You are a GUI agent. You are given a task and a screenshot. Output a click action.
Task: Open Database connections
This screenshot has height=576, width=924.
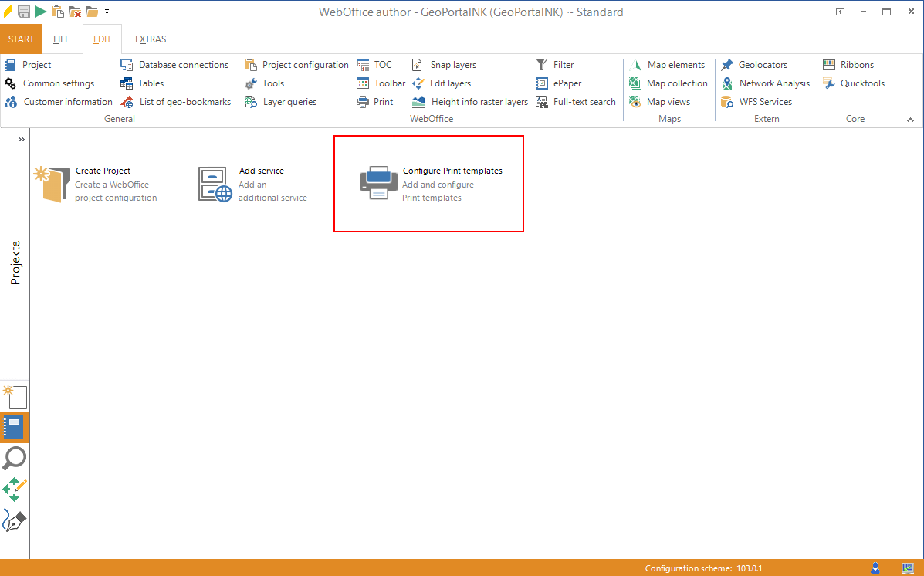pos(174,65)
